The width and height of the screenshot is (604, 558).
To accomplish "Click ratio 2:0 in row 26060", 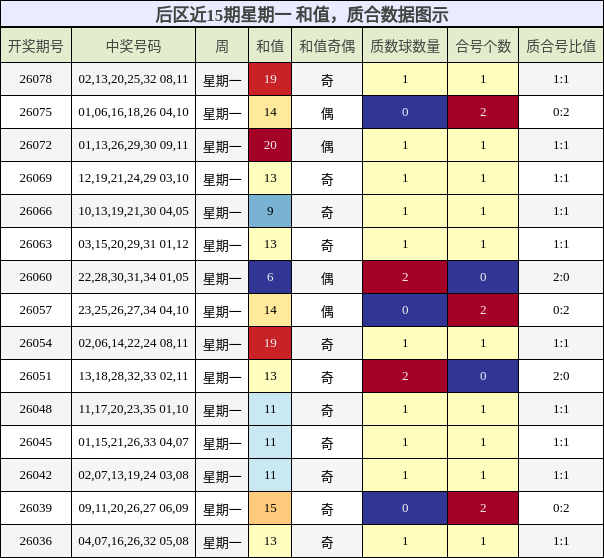I will 561,277.
